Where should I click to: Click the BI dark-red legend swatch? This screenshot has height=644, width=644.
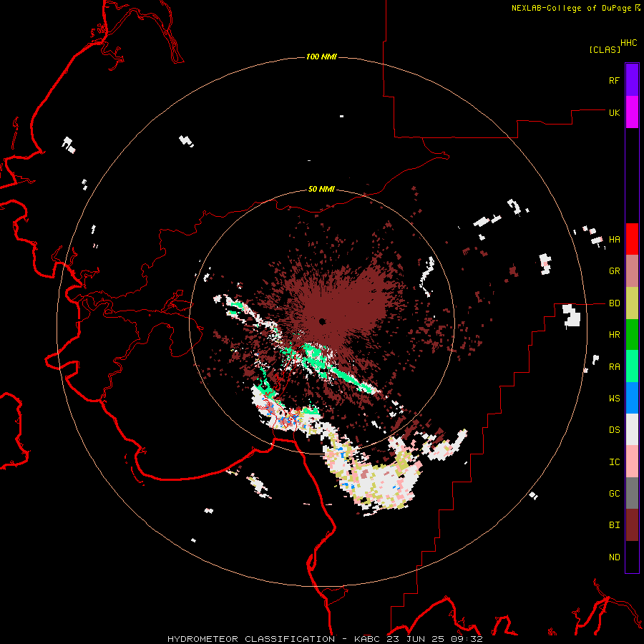coord(632,525)
